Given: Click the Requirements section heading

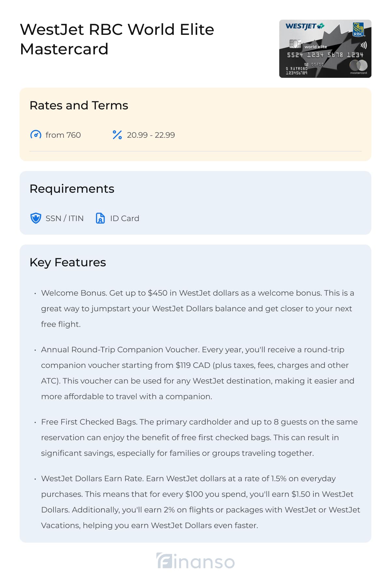Looking at the screenshot, I should pyautogui.click(x=72, y=189).
